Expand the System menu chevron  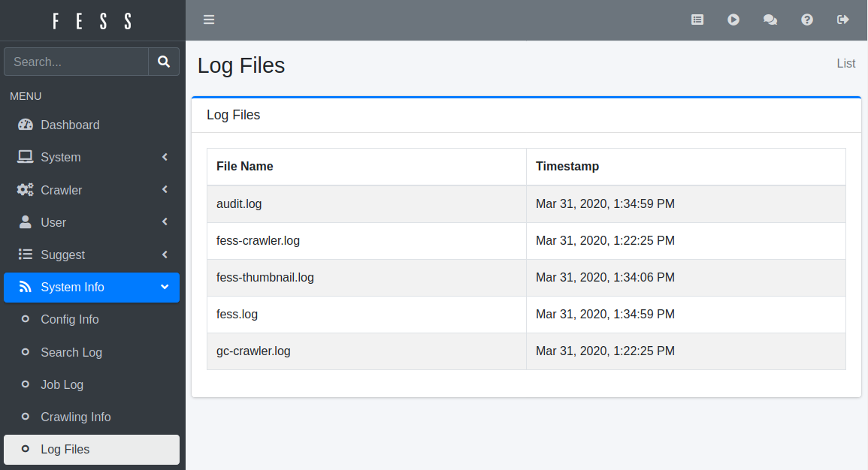click(165, 157)
